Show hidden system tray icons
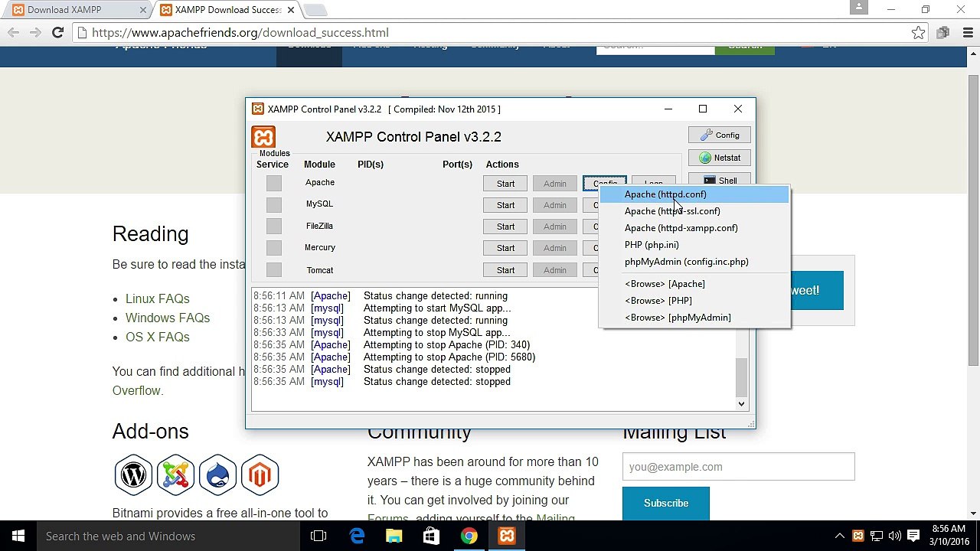This screenshot has width=980, height=551. click(840, 536)
